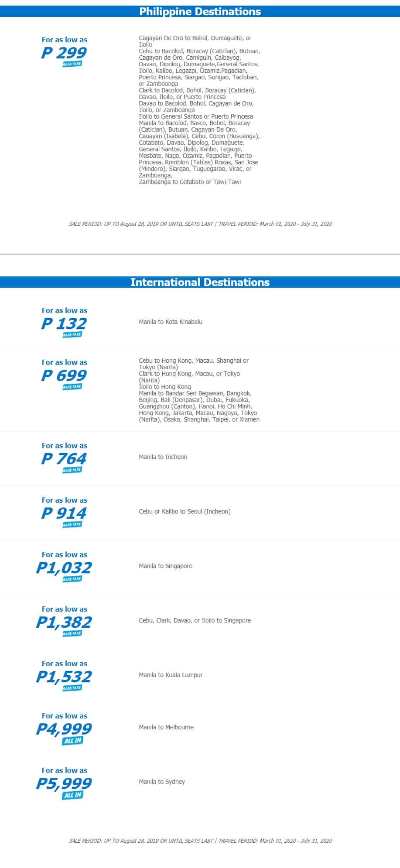
Task: Click the International Destinations header bar
Action: (x=200, y=282)
